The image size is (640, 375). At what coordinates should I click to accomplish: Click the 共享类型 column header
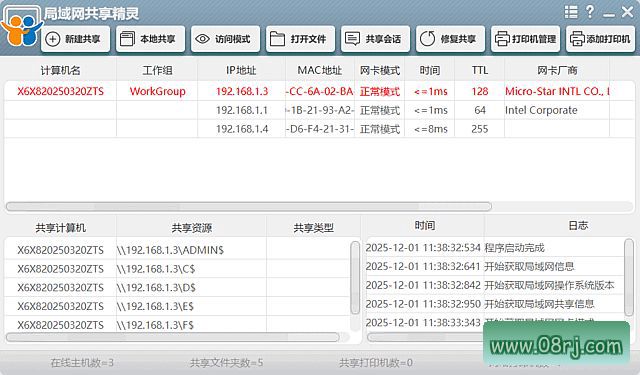pyautogui.click(x=313, y=228)
